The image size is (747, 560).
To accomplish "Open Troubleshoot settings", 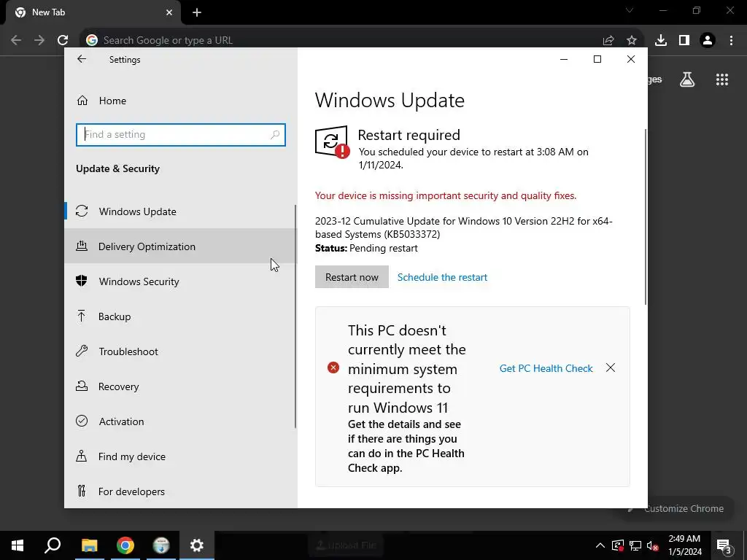I will [181, 351].
